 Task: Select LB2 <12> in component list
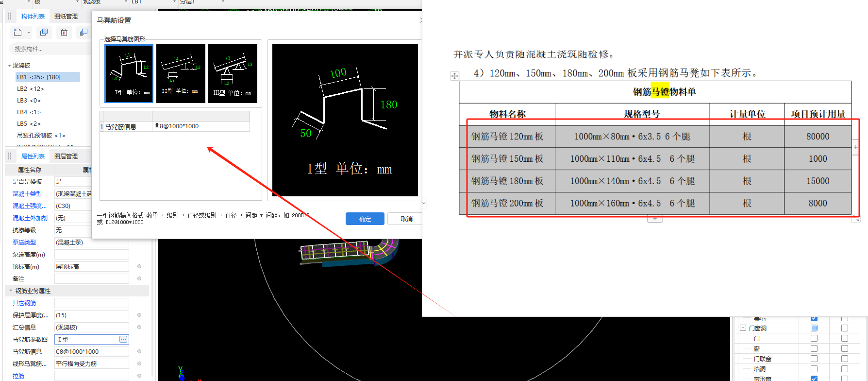click(31, 89)
